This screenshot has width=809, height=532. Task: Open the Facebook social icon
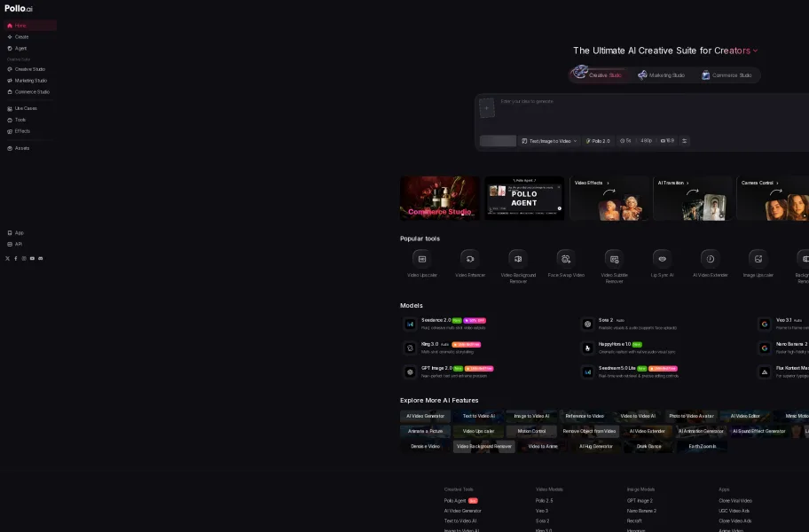[x=15, y=258]
